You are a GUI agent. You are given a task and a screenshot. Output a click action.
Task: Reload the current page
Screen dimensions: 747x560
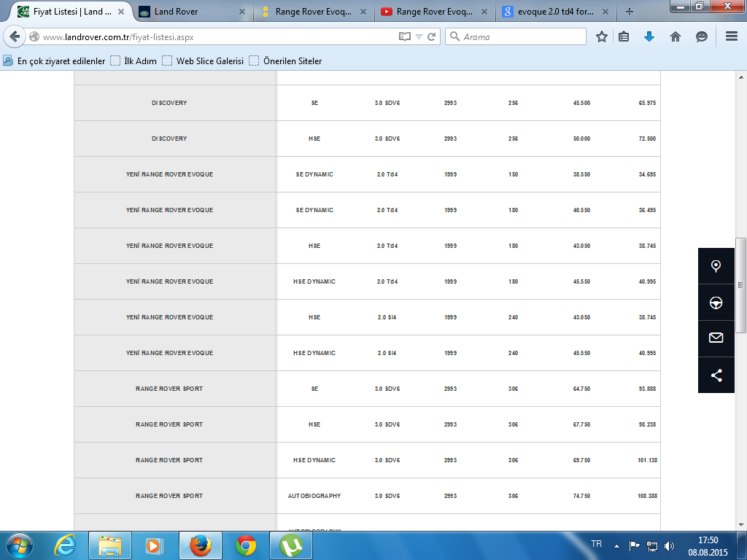pyautogui.click(x=432, y=36)
